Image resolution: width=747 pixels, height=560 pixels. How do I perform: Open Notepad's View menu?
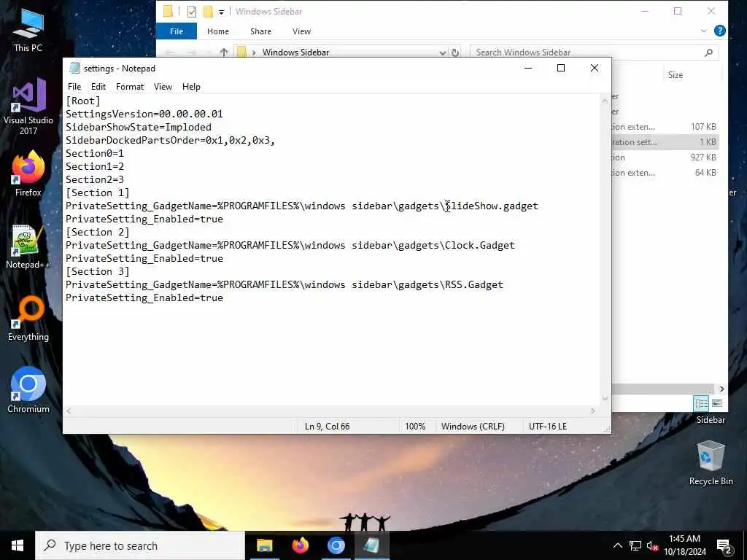tap(163, 87)
